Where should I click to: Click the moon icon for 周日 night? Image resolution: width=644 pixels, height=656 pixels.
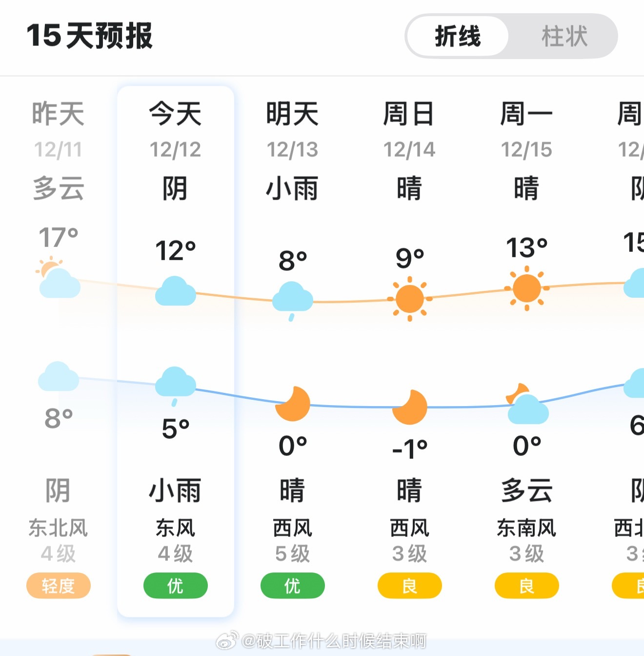tap(410, 409)
